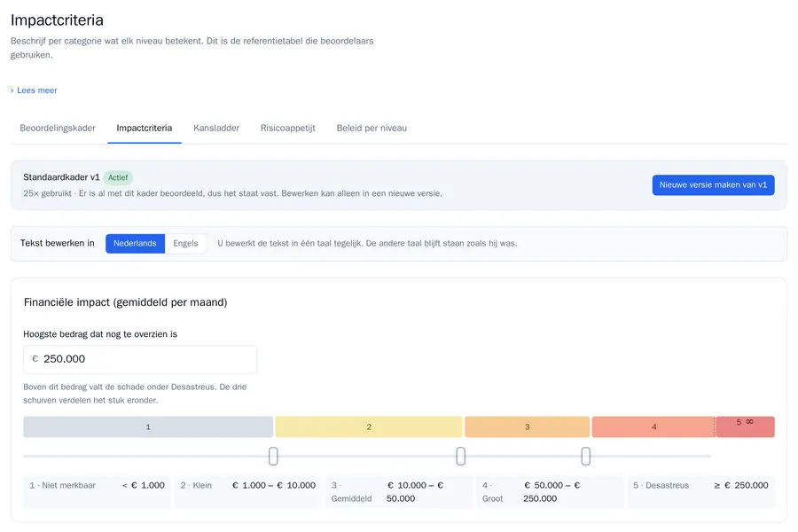Select the Impactcriteria tab
This screenshot has height=532, width=798.
pyautogui.click(x=144, y=128)
